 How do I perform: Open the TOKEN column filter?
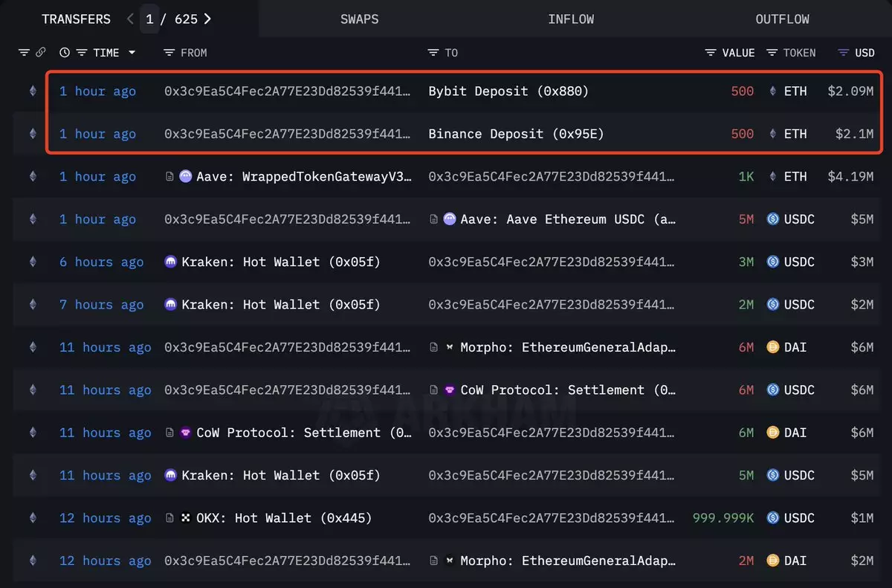pyautogui.click(x=772, y=53)
